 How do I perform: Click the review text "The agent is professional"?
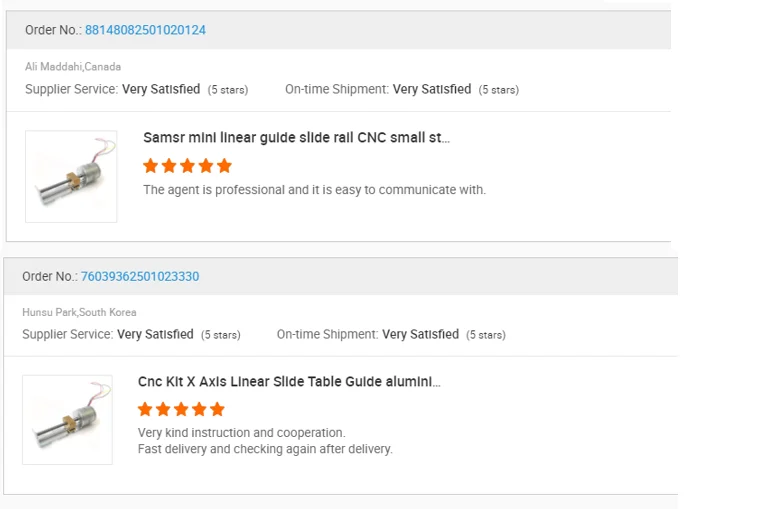(x=314, y=190)
